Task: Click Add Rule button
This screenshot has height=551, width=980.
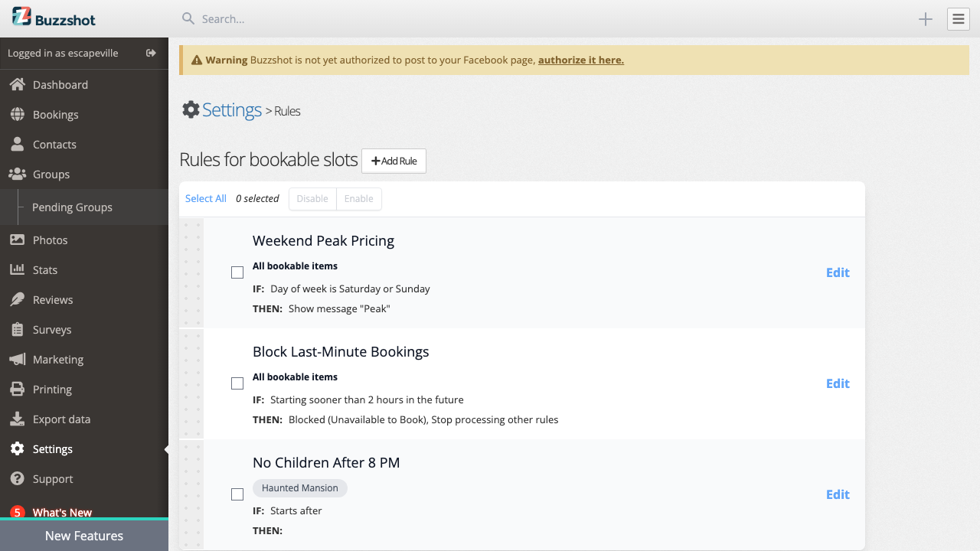Action: (394, 161)
